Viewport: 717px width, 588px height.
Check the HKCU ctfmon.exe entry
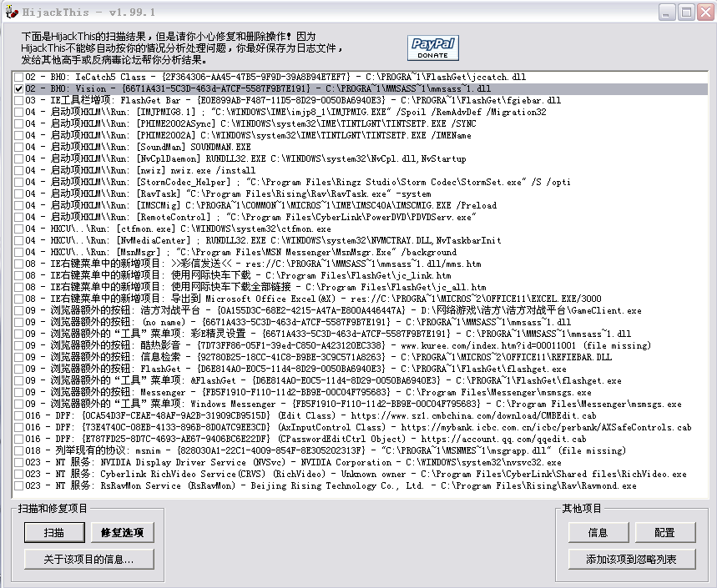[x=18, y=229]
